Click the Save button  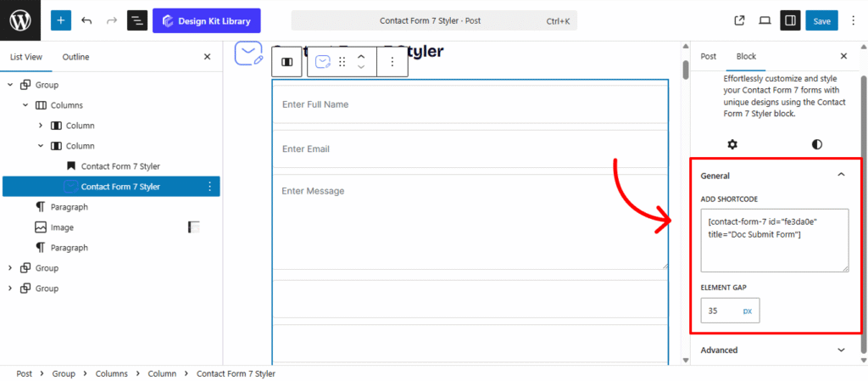(x=822, y=20)
